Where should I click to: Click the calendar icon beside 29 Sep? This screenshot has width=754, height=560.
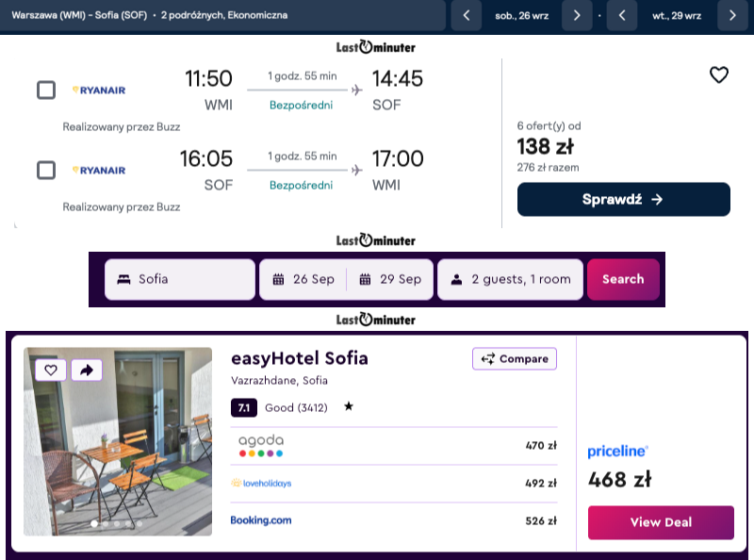pyautogui.click(x=365, y=279)
